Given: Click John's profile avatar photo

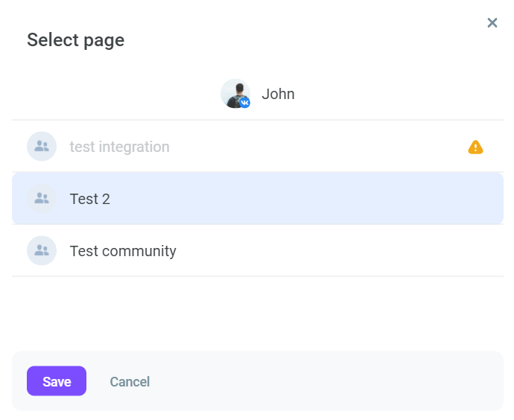Looking at the screenshot, I should (x=235, y=94).
